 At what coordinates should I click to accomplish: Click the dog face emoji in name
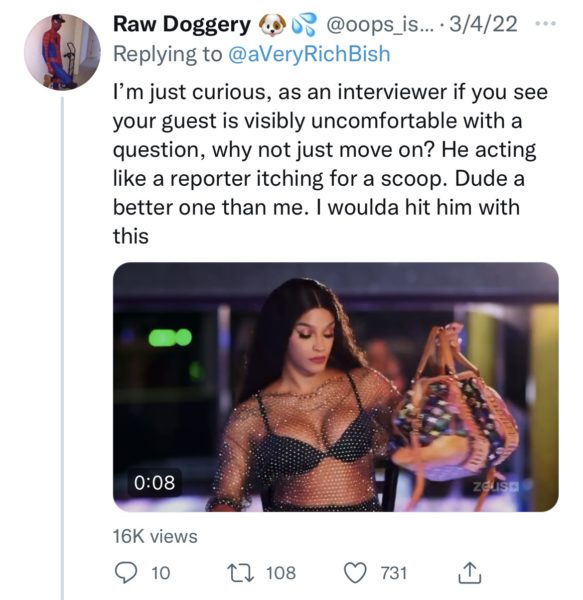point(272,25)
